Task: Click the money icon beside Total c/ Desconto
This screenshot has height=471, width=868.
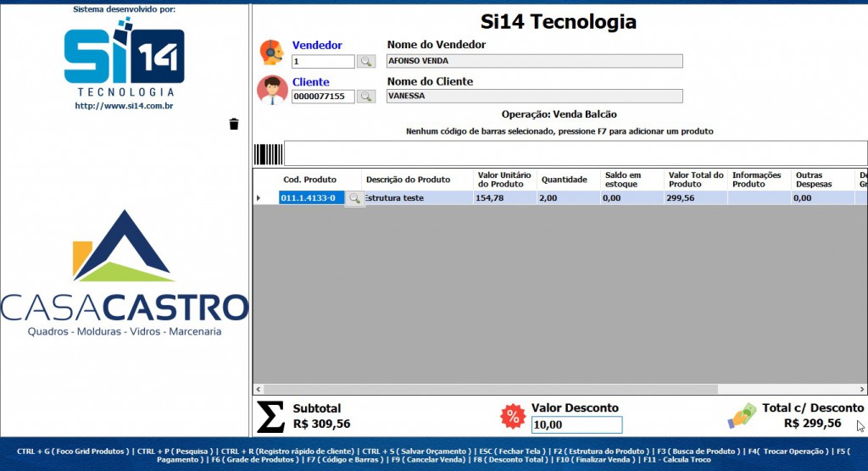Action: 742,415
